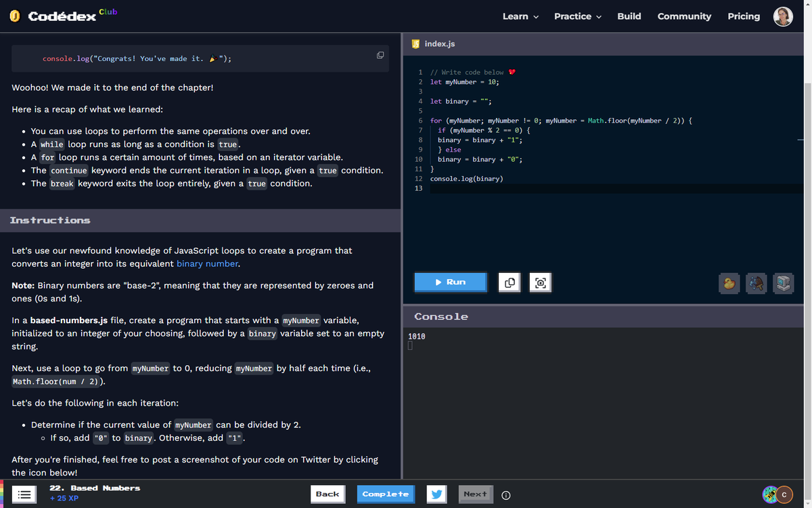
Task: Click the for loop line in editor
Action: pos(560,121)
